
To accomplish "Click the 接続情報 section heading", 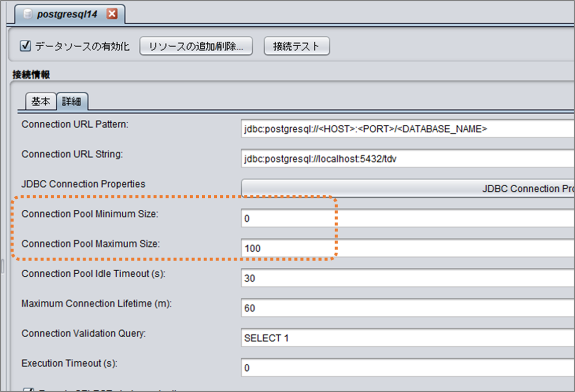I will point(31,75).
